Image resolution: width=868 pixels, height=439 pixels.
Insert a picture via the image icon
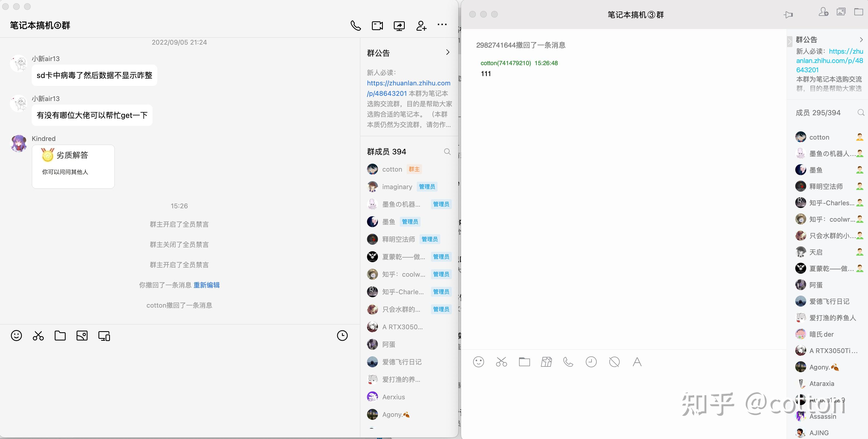(x=82, y=336)
